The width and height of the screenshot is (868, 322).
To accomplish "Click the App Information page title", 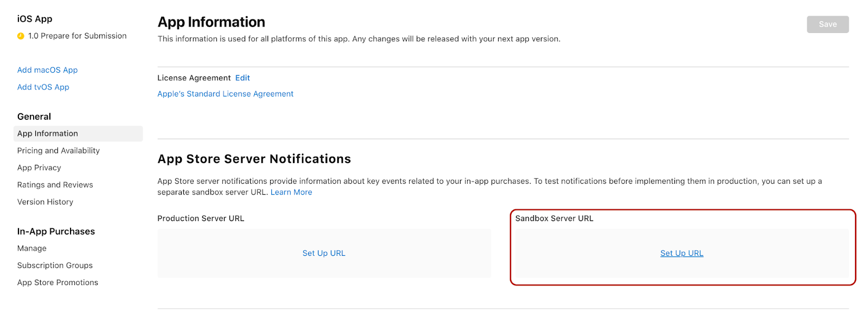I will pyautogui.click(x=212, y=22).
